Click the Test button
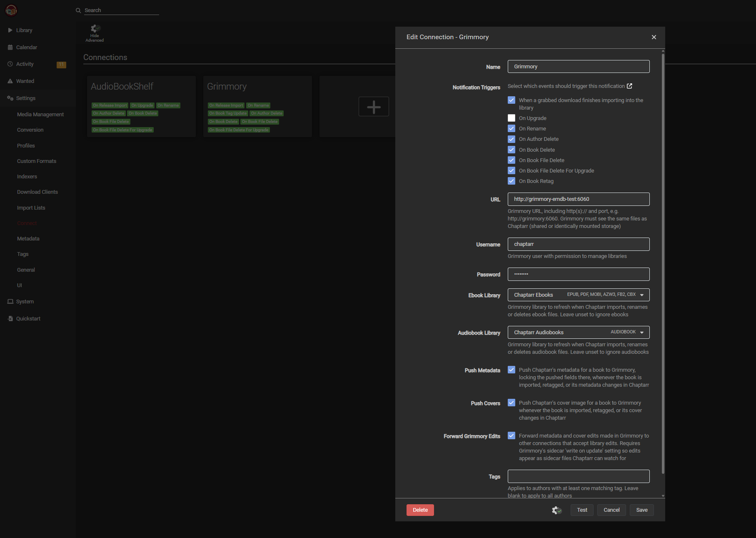The image size is (756, 538). point(582,510)
